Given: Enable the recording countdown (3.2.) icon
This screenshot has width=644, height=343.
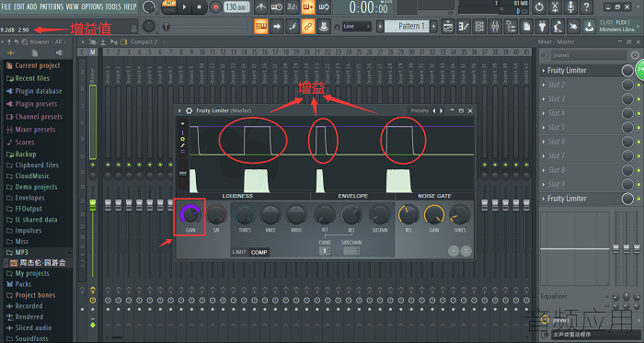Looking at the screenshot, I should tap(292, 6).
